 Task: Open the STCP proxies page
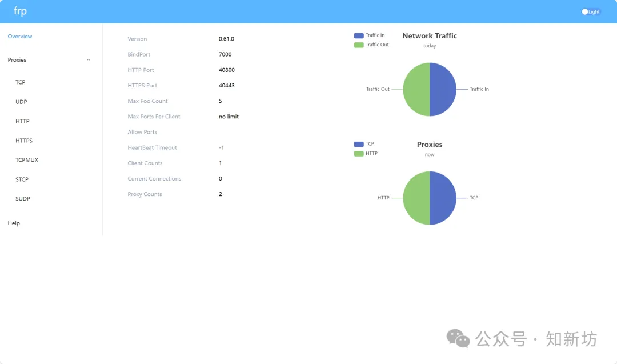(22, 179)
